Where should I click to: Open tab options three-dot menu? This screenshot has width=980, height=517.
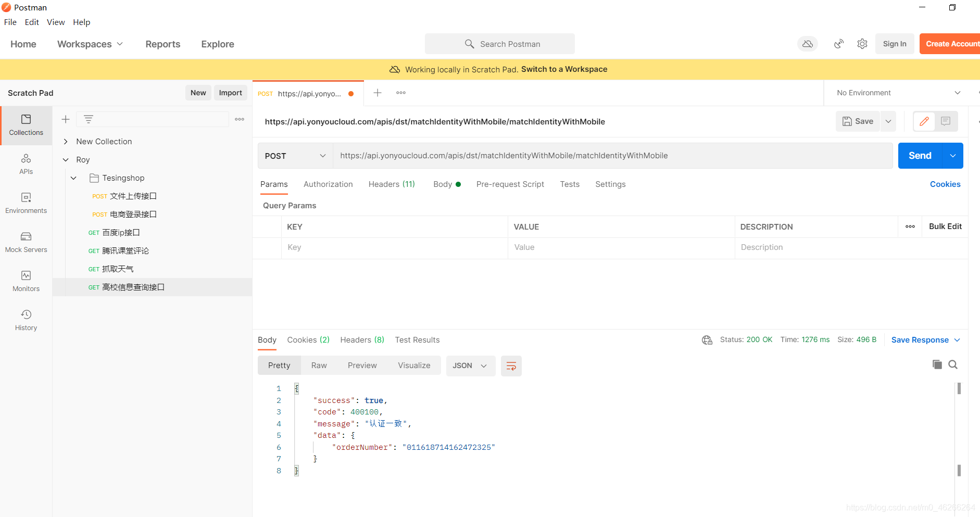pos(401,93)
